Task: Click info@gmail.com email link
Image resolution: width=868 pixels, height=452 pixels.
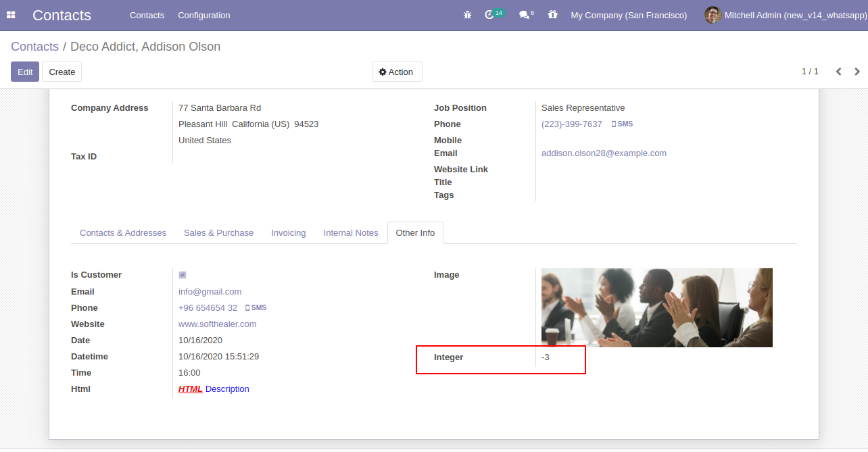Action: 210,292
